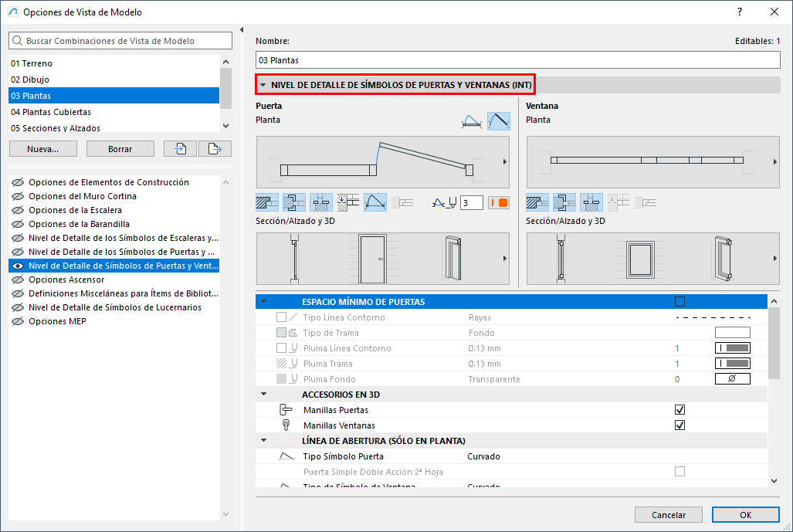Uncheck Manillas Puertas checkbox
Screen dimensions: 793x532
pos(679,410)
